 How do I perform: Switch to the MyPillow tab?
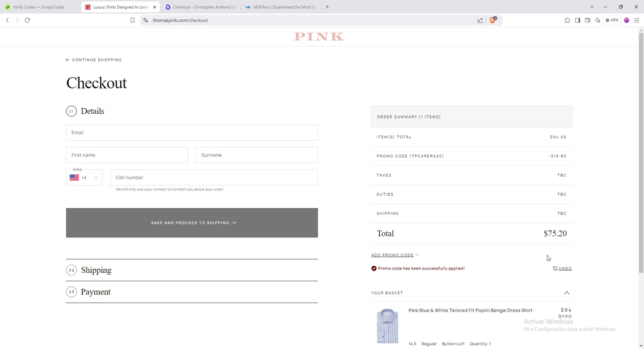(281, 7)
